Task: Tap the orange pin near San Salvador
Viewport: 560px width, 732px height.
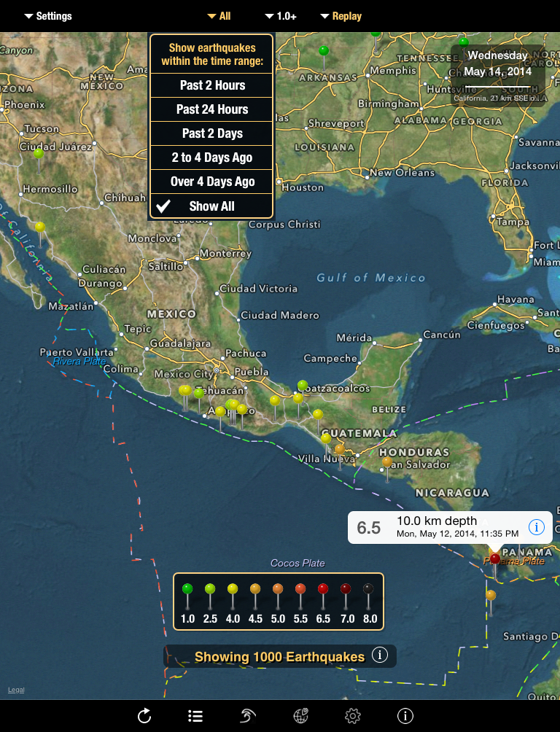Action: [x=387, y=462]
